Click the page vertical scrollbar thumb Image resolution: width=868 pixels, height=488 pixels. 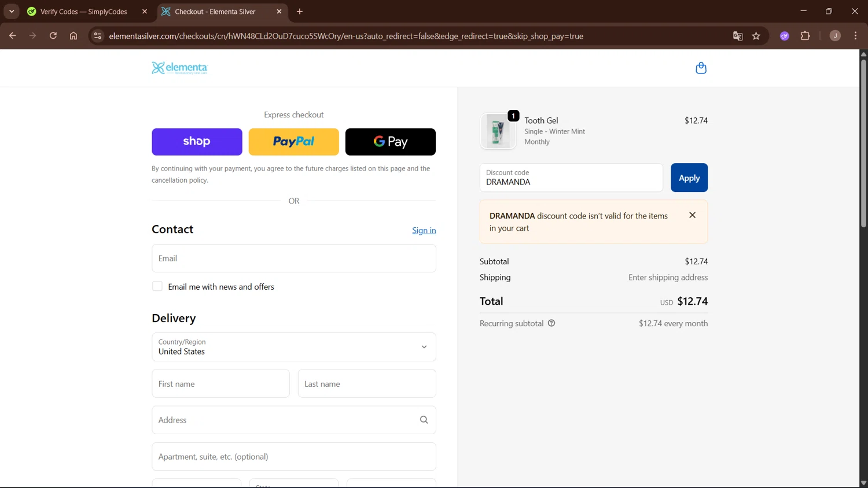point(863,143)
